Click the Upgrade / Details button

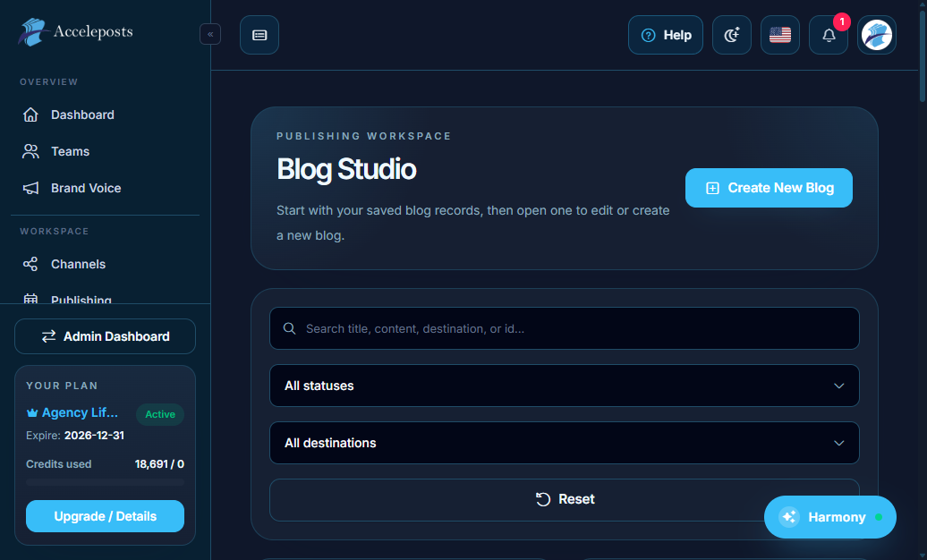[106, 516]
